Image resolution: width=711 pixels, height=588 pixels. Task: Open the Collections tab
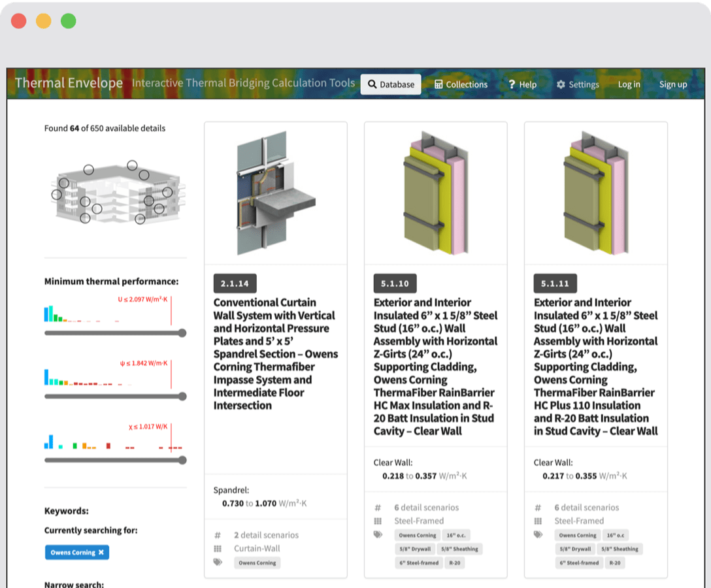tap(461, 84)
